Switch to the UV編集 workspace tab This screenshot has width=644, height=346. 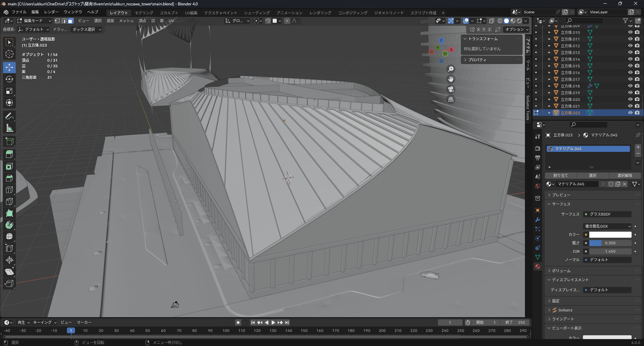(191, 13)
